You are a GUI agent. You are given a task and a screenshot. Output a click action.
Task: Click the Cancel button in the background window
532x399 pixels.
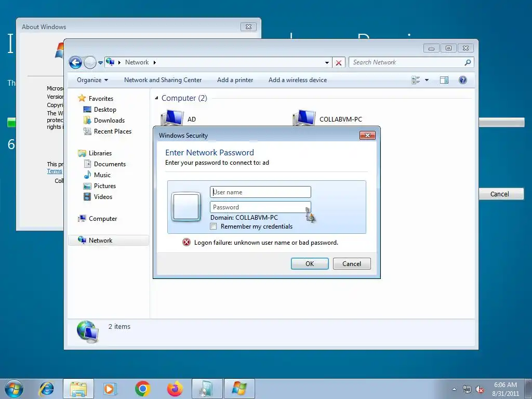coord(499,194)
